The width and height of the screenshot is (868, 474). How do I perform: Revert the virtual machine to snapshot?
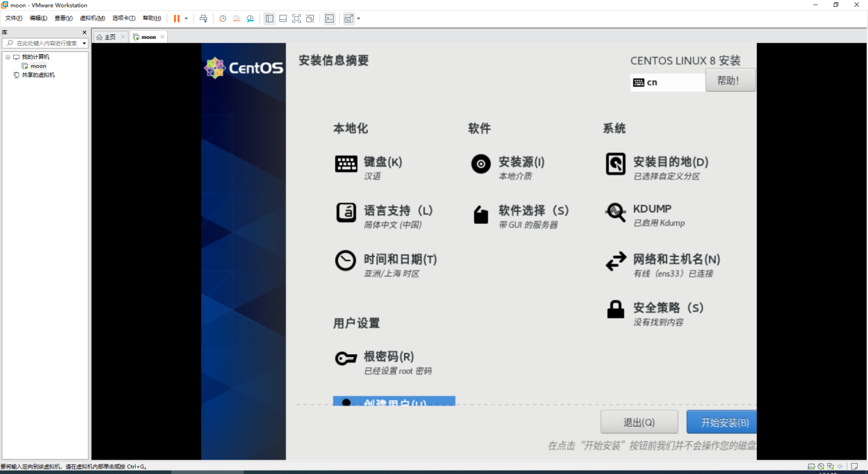tap(236, 18)
